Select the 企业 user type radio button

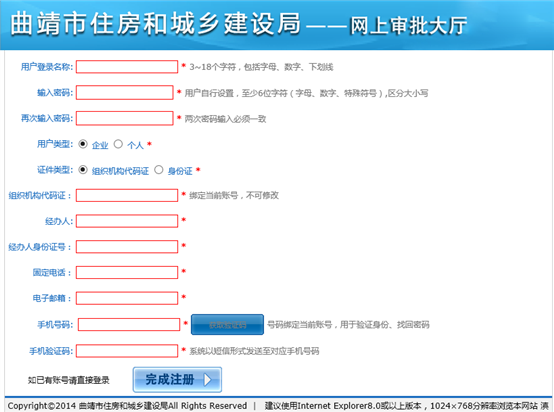point(83,144)
